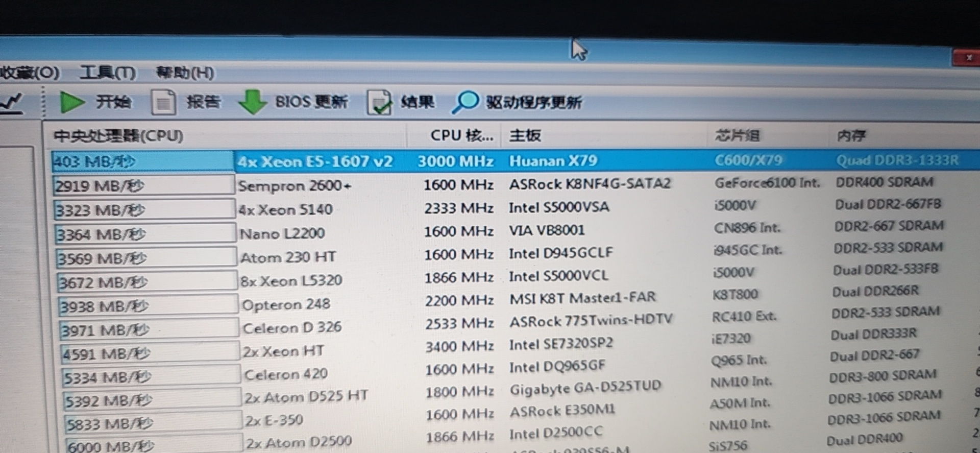
Task: Click the Intel D945GCLF cell
Action: point(561,253)
